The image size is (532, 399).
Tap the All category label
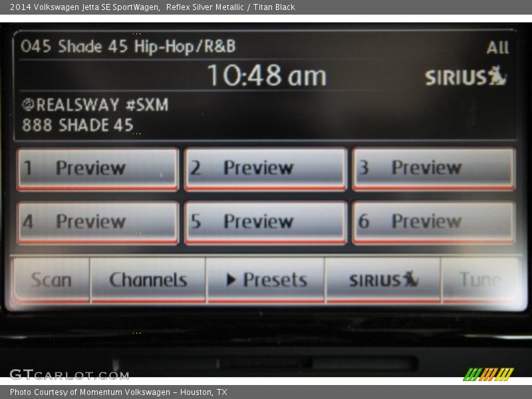(x=497, y=47)
